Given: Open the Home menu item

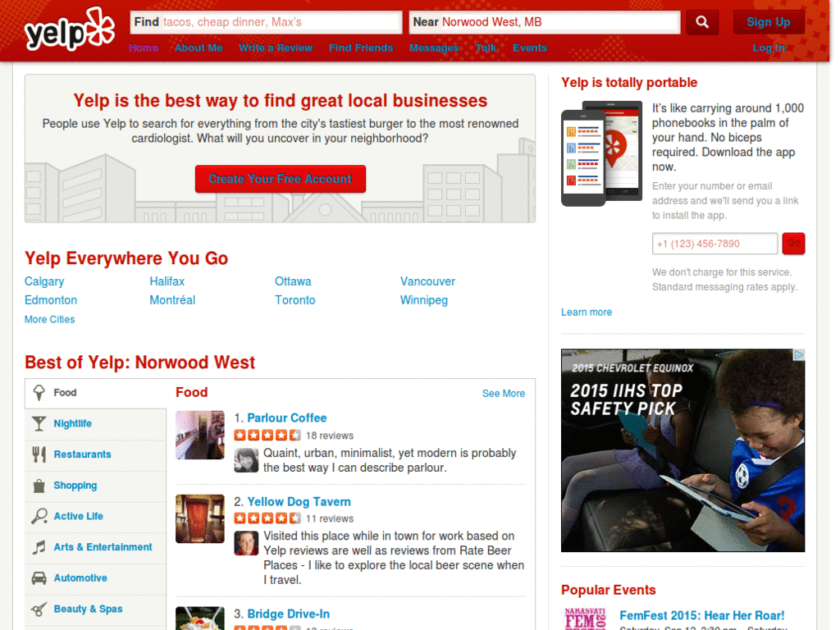Looking at the screenshot, I should [144, 48].
